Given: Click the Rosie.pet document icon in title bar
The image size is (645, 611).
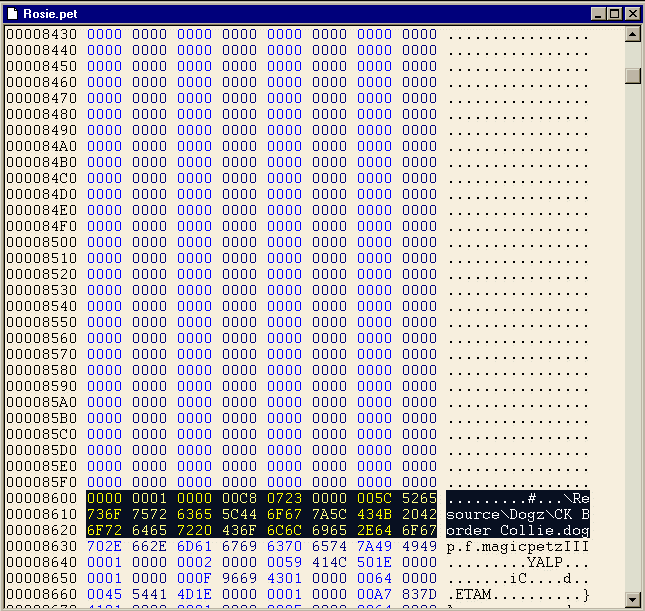Looking at the screenshot, I should (12, 14).
